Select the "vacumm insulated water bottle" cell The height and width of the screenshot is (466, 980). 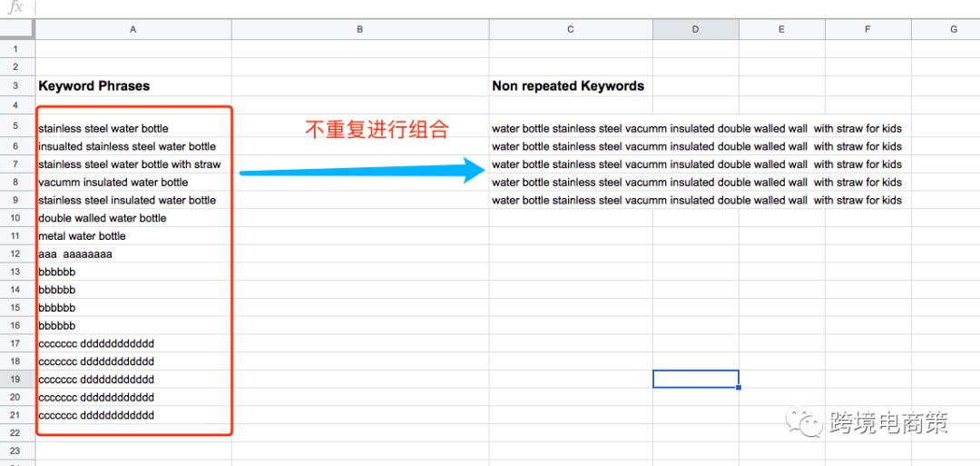pyautogui.click(x=113, y=183)
